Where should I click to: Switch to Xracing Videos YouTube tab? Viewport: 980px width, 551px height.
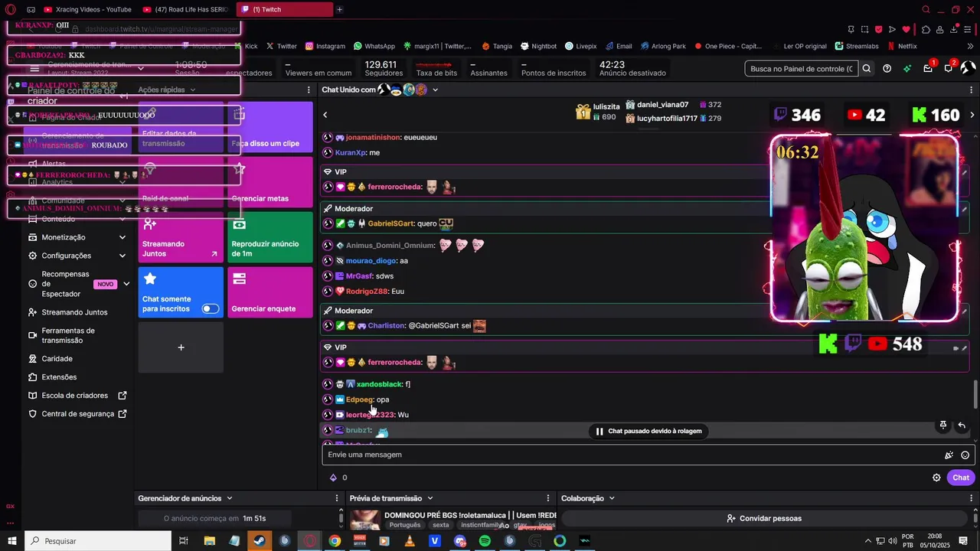point(88,9)
